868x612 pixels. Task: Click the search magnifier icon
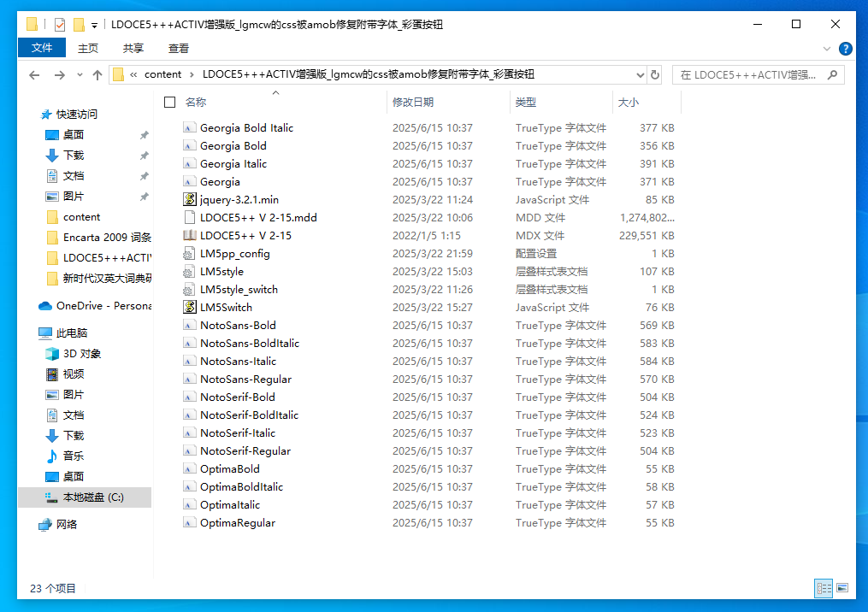[832, 74]
